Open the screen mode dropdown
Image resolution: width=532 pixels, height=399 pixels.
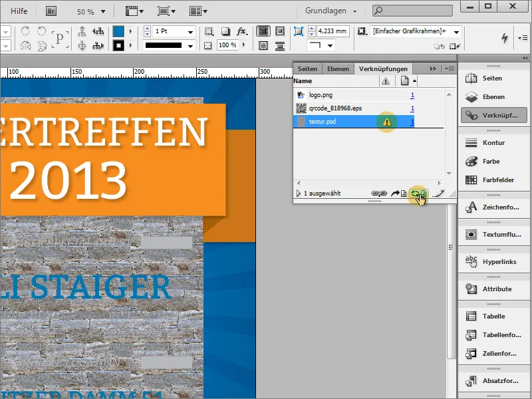[x=166, y=11]
